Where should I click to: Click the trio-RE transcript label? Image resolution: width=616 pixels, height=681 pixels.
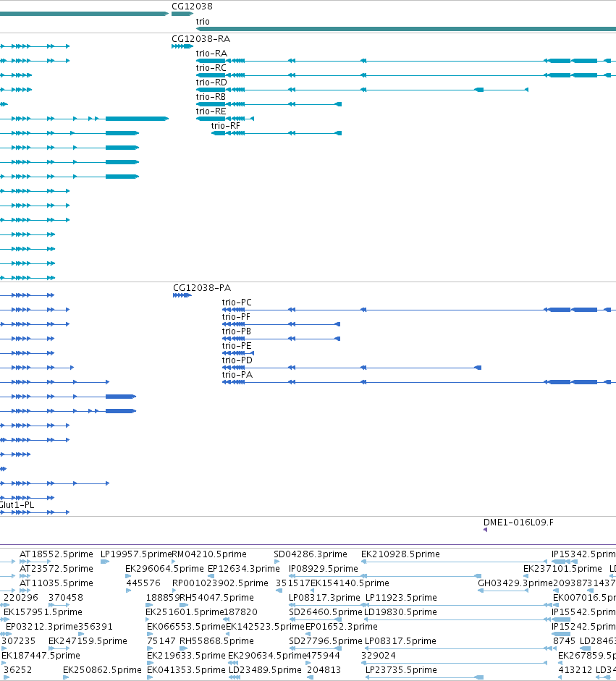pyautogui.click(x=211, y=111)
